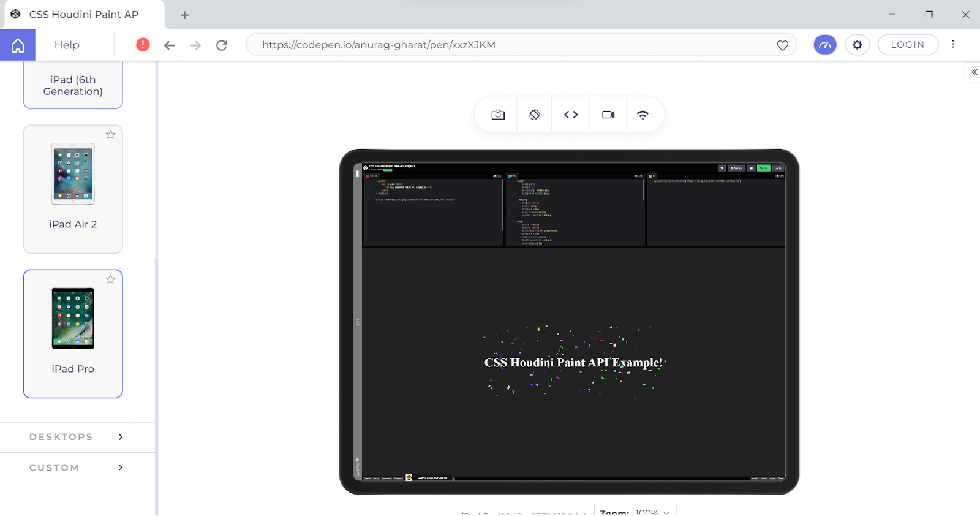The width and height of the screenshot is (980, 516).
Task: Click the change view layout button in CodePen
Action: pos(751,168)
